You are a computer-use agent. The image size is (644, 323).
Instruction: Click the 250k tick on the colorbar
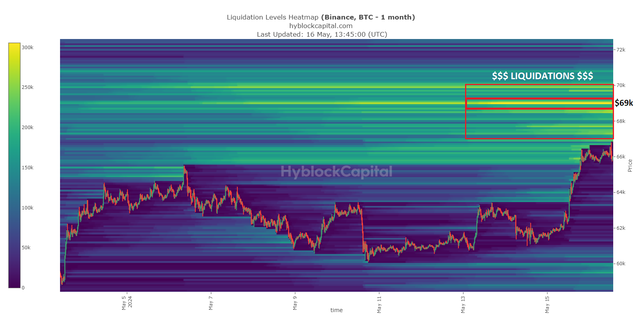[27, 87]
